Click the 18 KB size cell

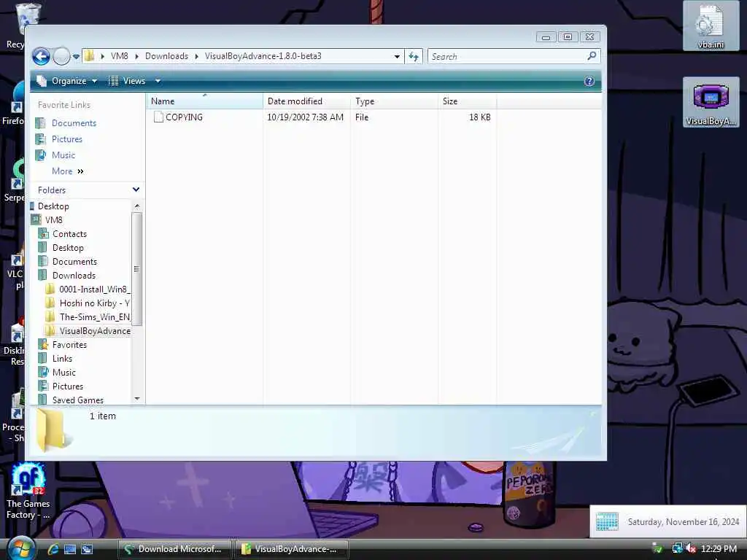point(479,117)
